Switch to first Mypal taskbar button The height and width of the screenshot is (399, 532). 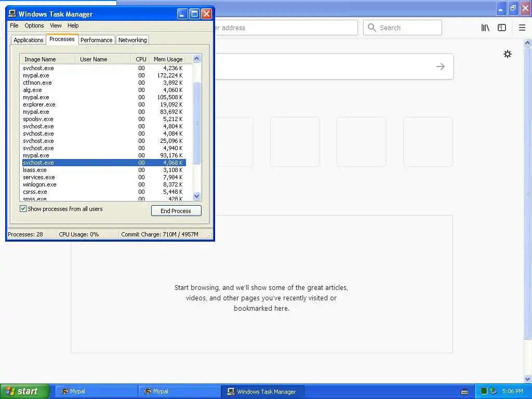click(96, 391)
